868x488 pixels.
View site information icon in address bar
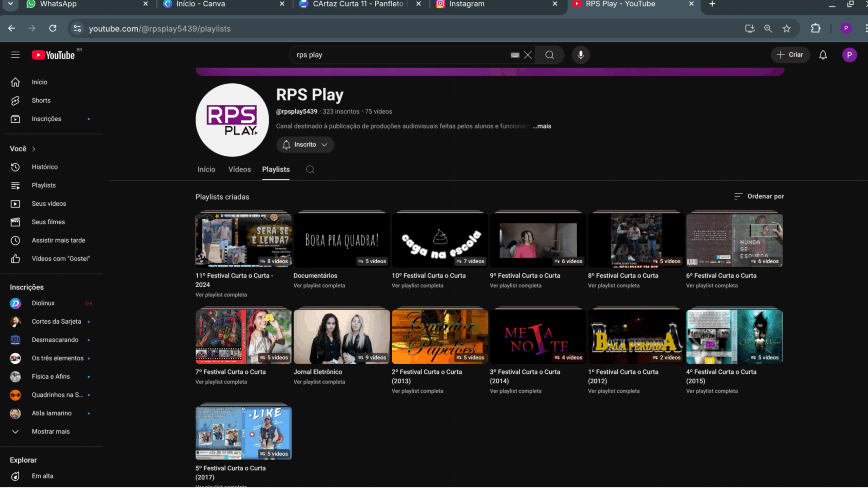(x=77, y=28)
